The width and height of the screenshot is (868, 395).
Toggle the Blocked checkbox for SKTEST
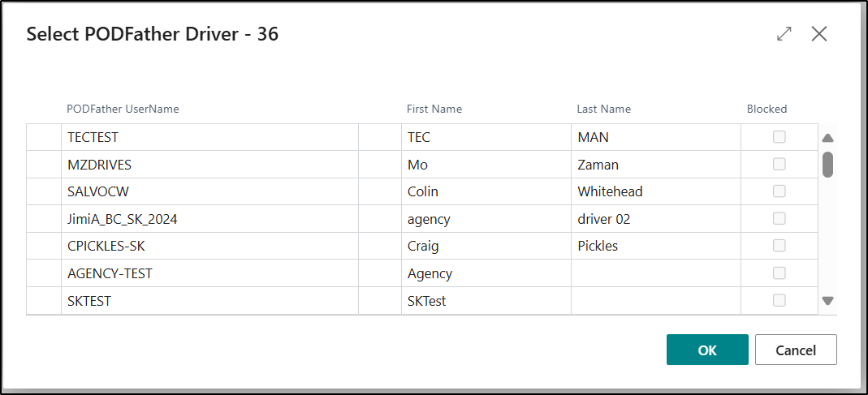779,300
